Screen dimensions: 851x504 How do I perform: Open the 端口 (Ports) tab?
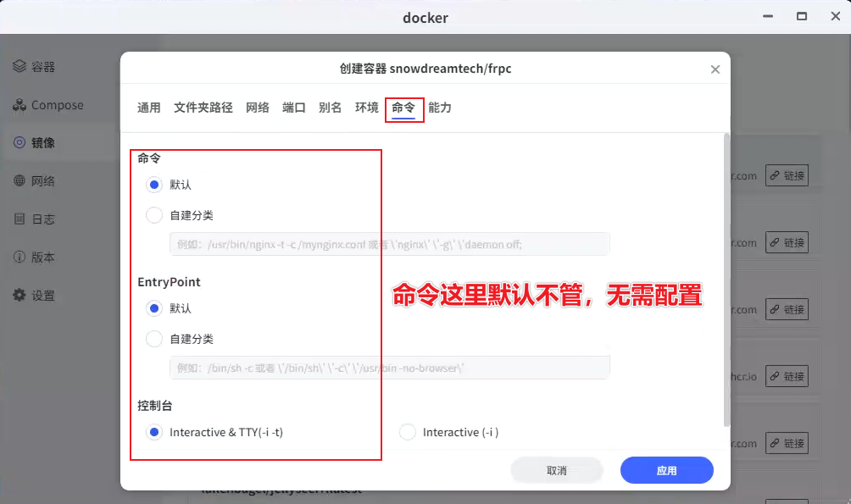294,108
